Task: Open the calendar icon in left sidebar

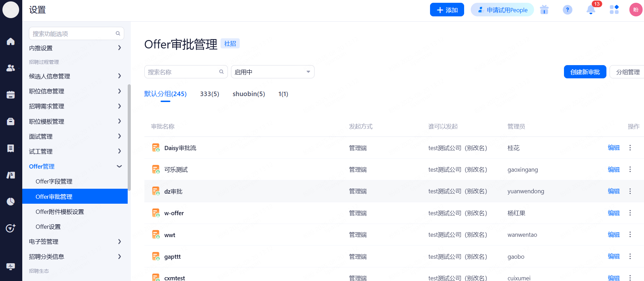Action: click(11, 95)
